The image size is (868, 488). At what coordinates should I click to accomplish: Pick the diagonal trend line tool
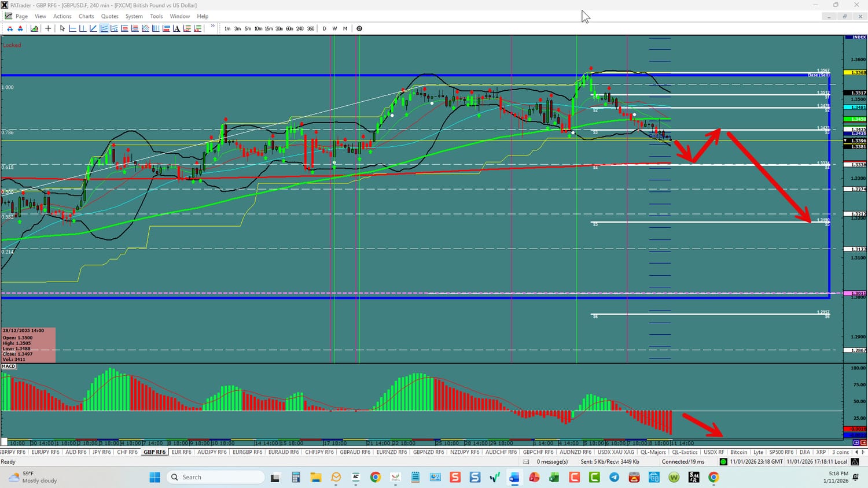tap(93, 28)
